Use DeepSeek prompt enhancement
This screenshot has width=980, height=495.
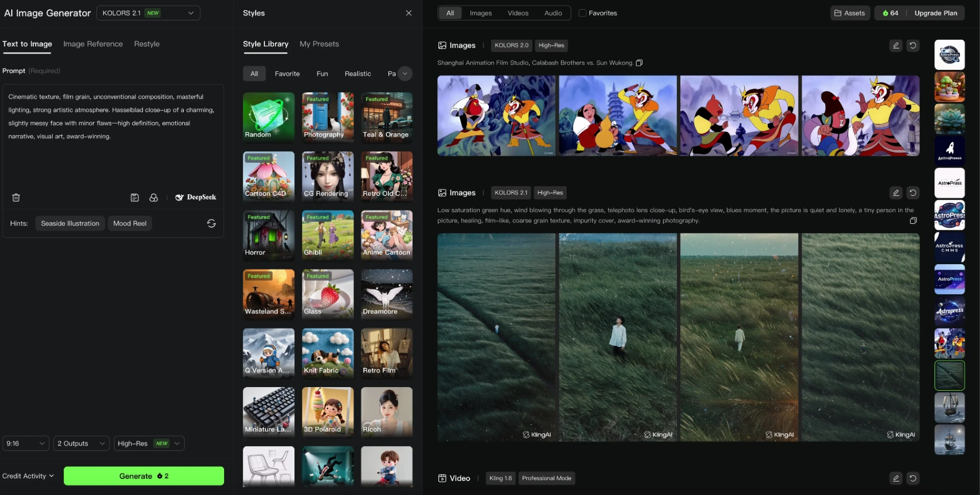196,198
